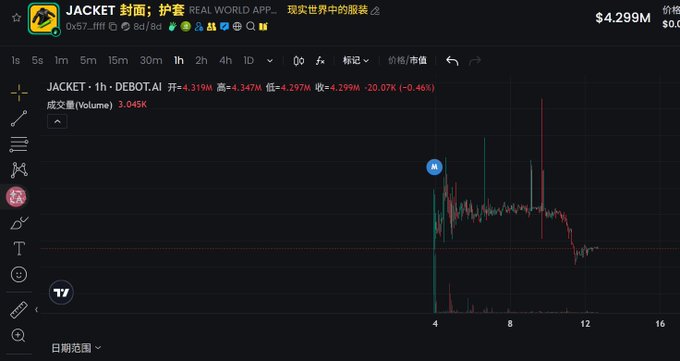Select the 5s timeframe
This screenshot has height=361, width=680.
click(37, 61)
